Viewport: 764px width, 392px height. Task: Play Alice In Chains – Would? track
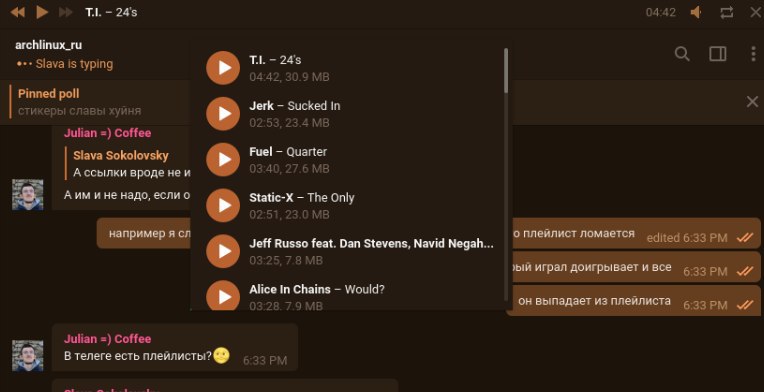[x=223, y=296]
